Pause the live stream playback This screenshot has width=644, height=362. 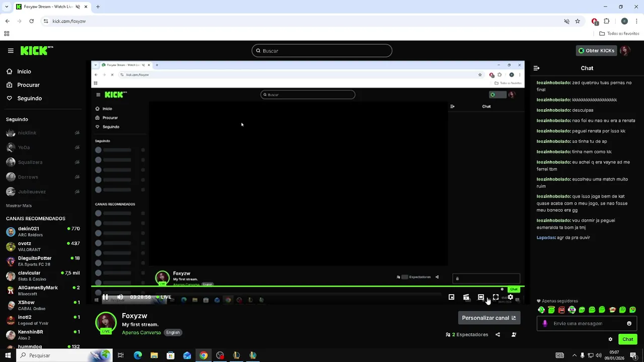pos(105,297)
